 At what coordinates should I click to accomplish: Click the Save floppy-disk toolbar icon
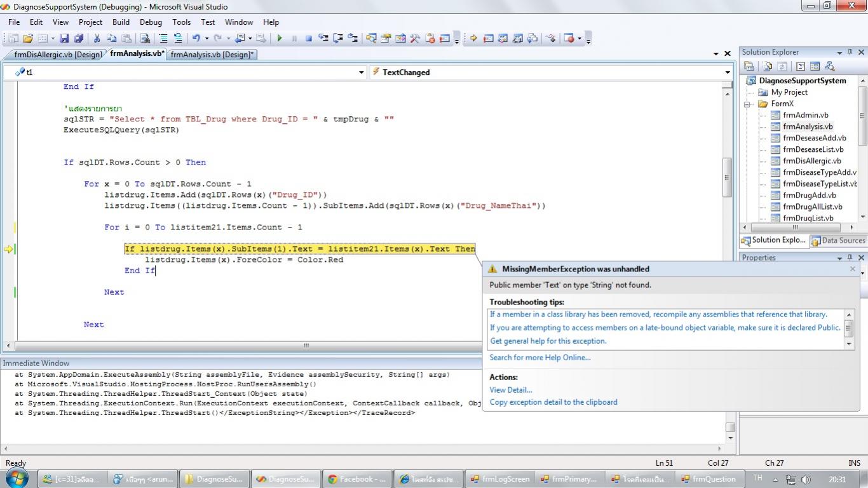(x=64, y=39)
